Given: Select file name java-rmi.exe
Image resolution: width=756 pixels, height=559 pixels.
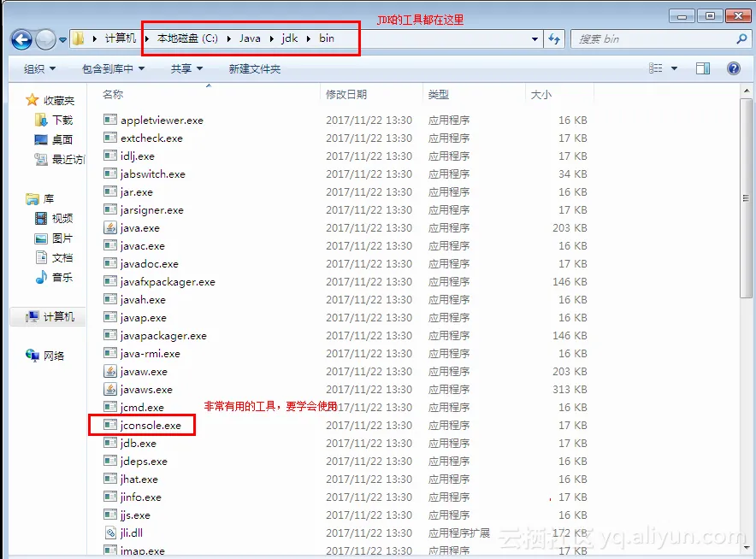Looking at the screenshot, I should tap(150, 354).
